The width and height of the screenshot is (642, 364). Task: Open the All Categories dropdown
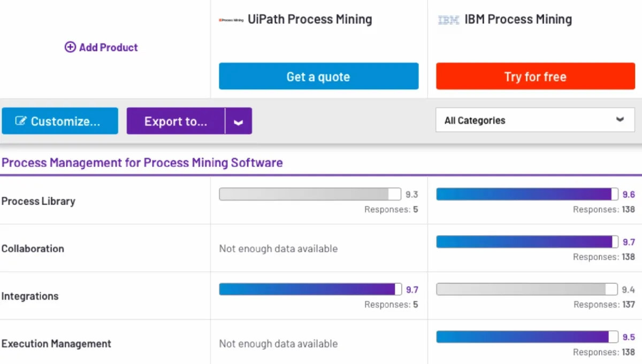(535, 120)
